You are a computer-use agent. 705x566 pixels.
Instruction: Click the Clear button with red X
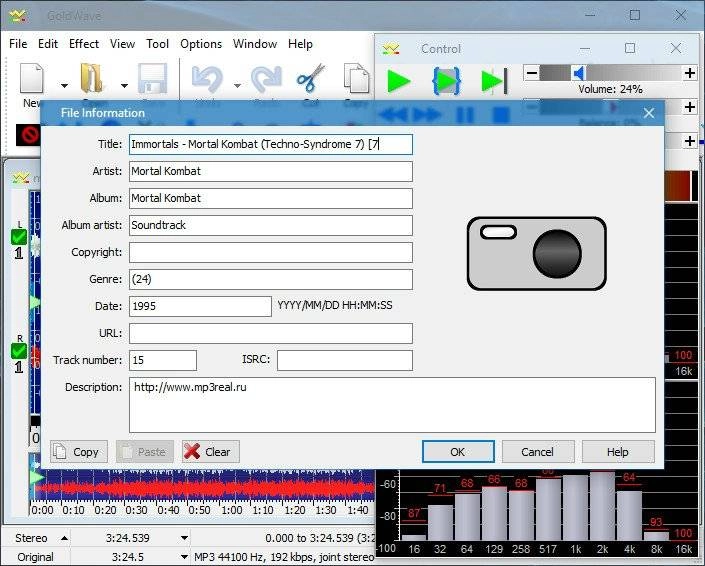click(211, 452)
